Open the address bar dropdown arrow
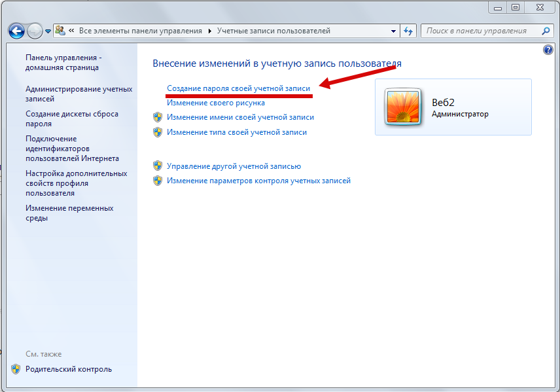Viewport: 560px width, 392px height. 393,30
